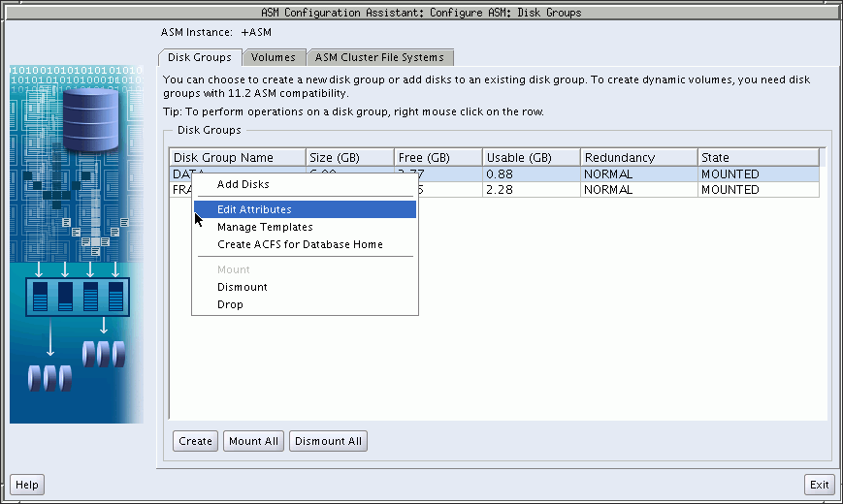The height and width of the screenshot is (504, 843).
Task: Select Dismount from the context menu
Action: pyautogui.click(x=305, y=287)
